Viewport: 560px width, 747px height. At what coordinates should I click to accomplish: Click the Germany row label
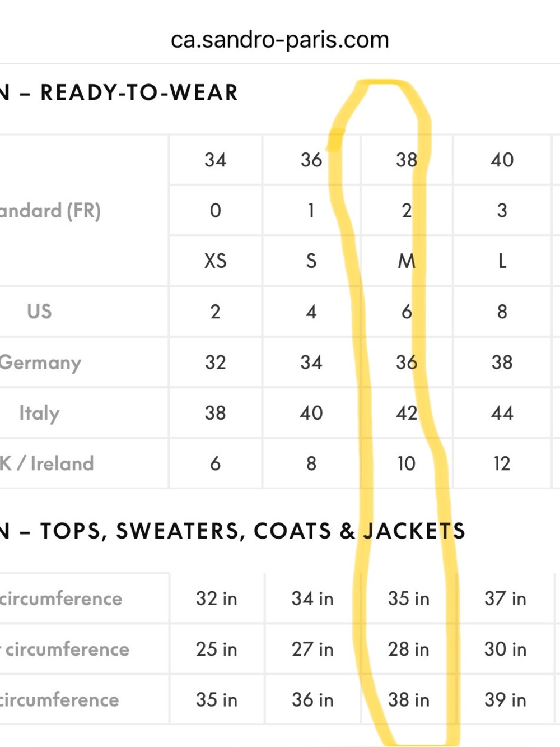(x=40, y=363)
